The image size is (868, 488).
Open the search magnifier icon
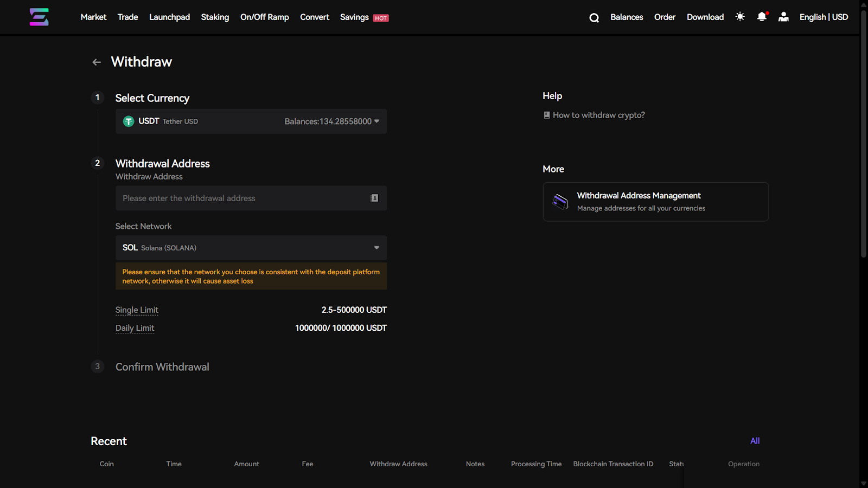594,18
